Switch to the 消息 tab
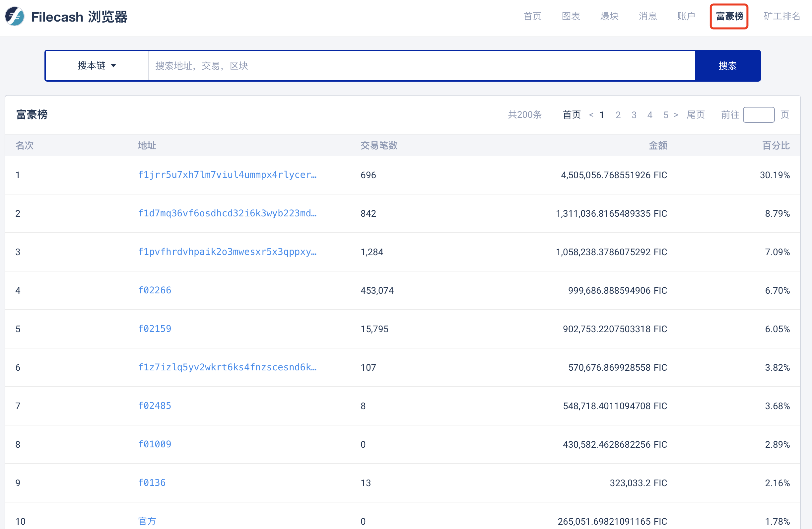The width and height of the screenshot is (812, 529). point(647,16)
